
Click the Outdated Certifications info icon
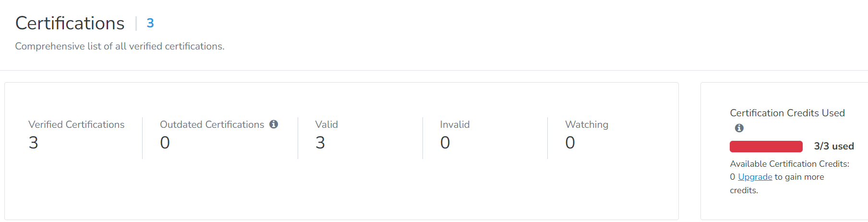pos(274,124)
